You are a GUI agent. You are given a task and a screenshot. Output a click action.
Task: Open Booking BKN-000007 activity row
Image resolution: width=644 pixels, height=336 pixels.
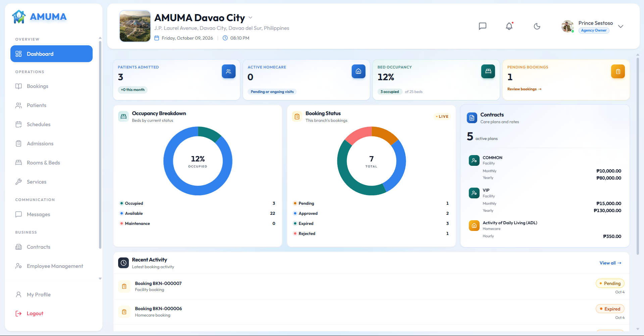[x=371, y=286]
